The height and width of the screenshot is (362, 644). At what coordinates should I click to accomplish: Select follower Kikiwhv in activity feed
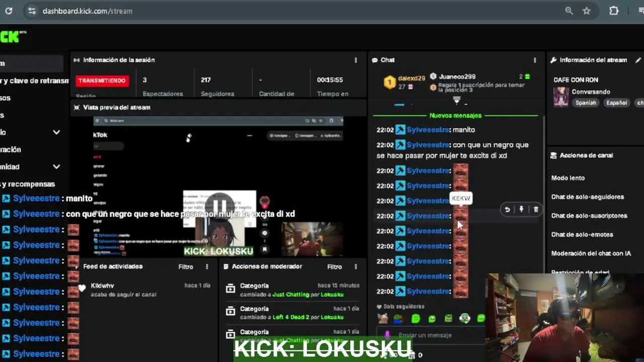click(102, 286)
